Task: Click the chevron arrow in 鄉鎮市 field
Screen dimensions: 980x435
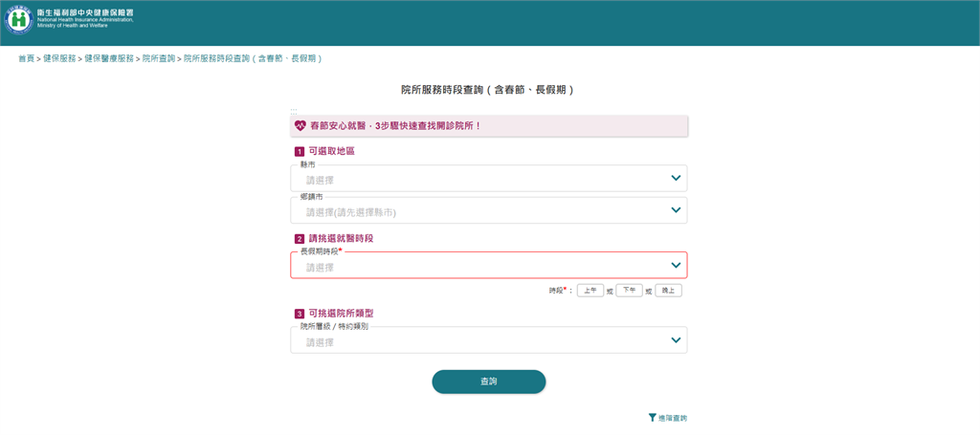Action: (x=676, y=211)
